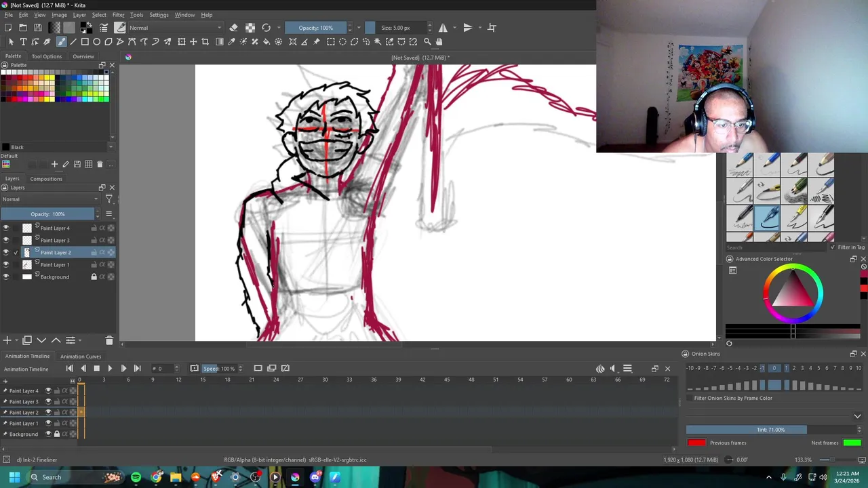The width and height of the screenshot is (868, 488).
Task: Open the Filter menu
Action: 118,15
